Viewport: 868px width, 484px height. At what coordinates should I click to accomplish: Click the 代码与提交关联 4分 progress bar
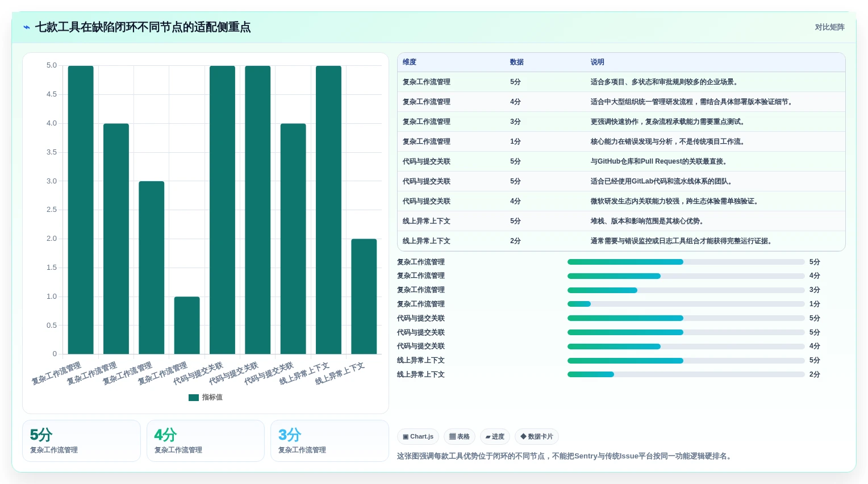[686, 347]
